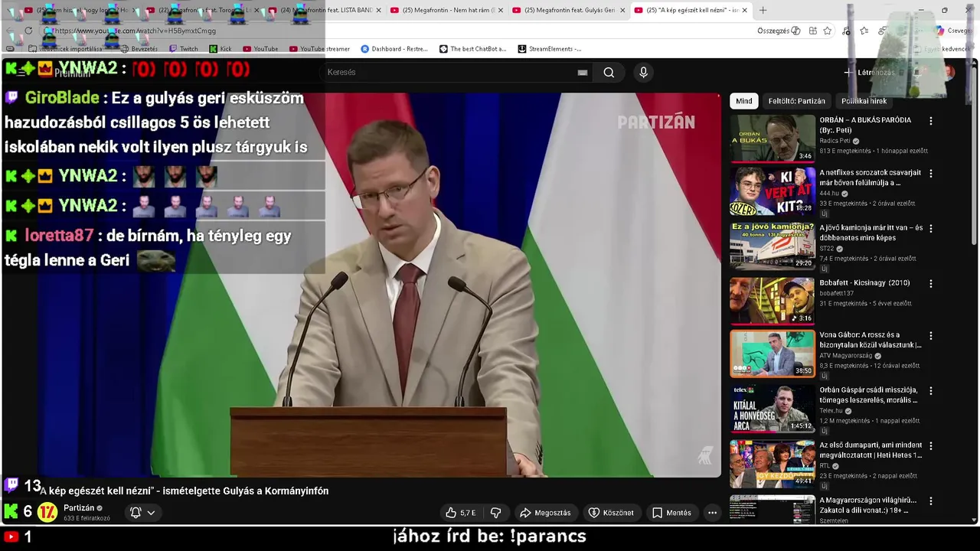Open menu for Heti Hetes video
980x551 pixels.
931,445
